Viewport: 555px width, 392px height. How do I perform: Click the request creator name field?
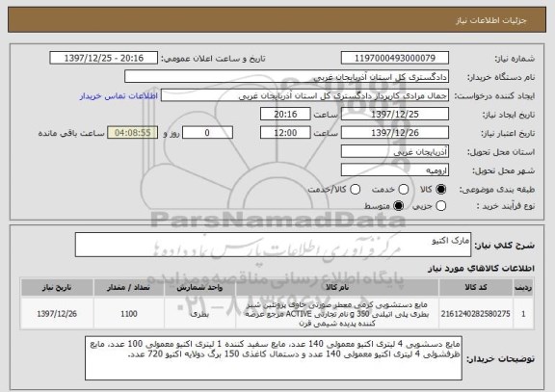pos(304,95)
